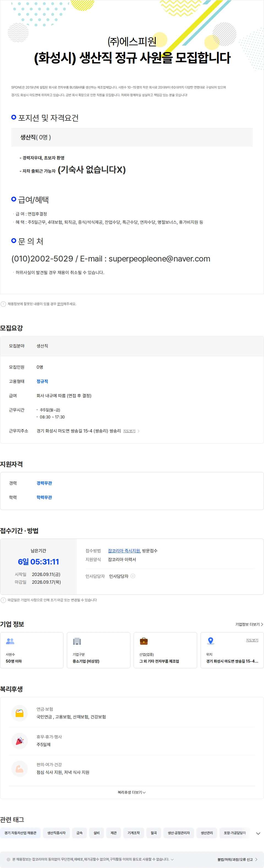Select the 제관 tag
The image size is (264, 868).
click(114, 833)
